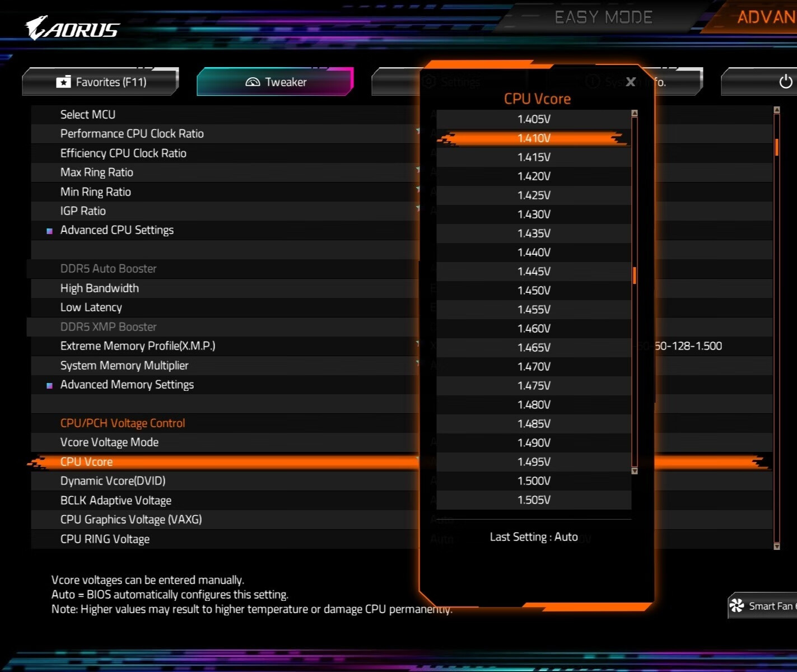Select 1.470V voltage option
The height and width of the screenshot is (672, 797).
click(534, 366)
